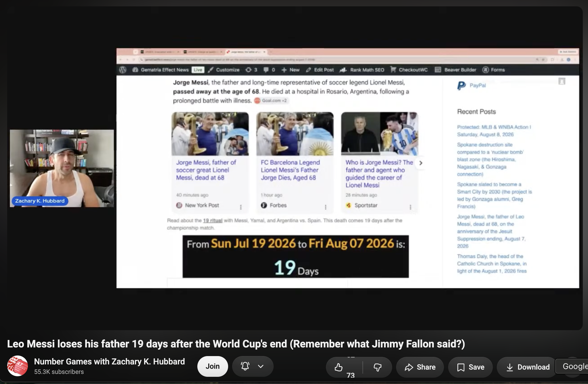Open 'Jorge Messi, father of soccer great' headline
The width and height of the screenshot is (588, 384).
tap(206, 170)
